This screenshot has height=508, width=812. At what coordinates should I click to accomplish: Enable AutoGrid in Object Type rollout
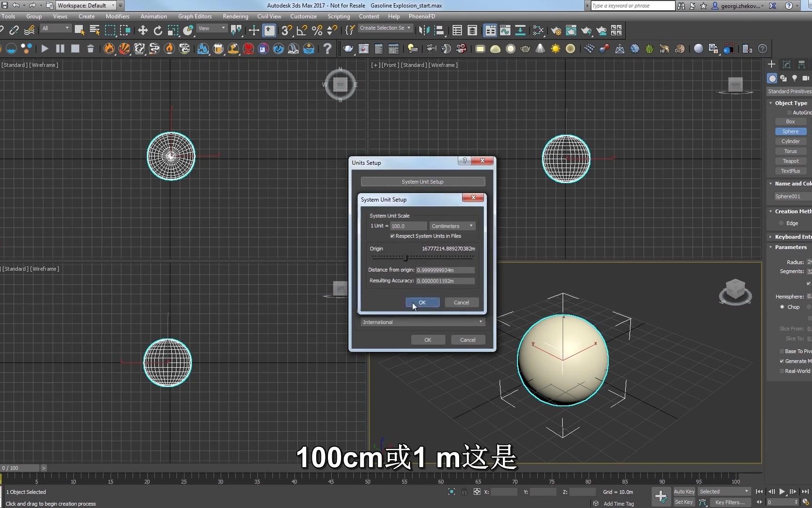tap(790, 112)
